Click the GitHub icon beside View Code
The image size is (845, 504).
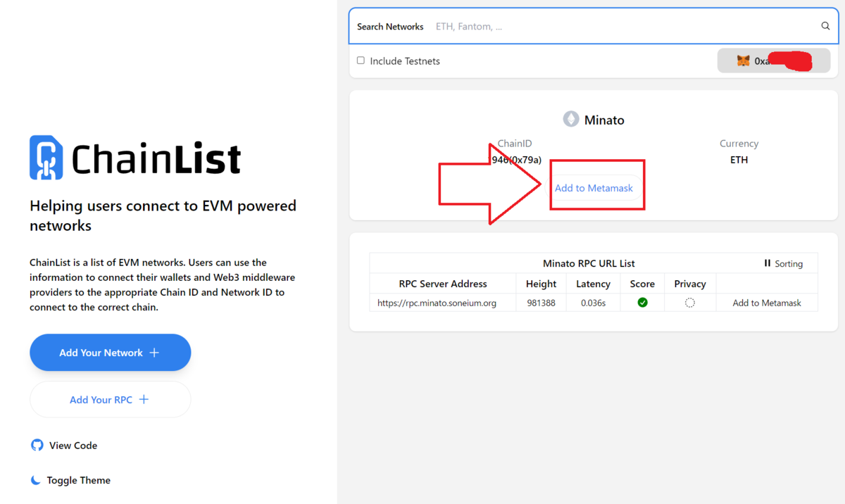point(37,445)
